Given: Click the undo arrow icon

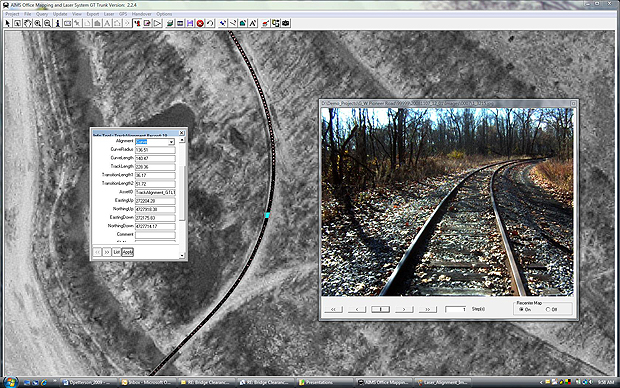Looking at the screenshot, I should (x=210, y=23).
